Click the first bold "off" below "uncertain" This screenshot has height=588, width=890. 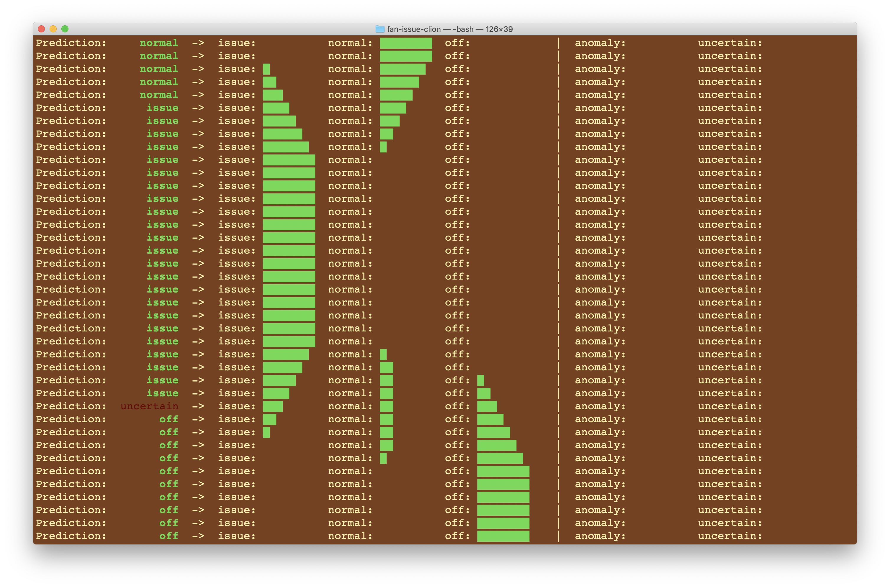click(x=168, y=419)
